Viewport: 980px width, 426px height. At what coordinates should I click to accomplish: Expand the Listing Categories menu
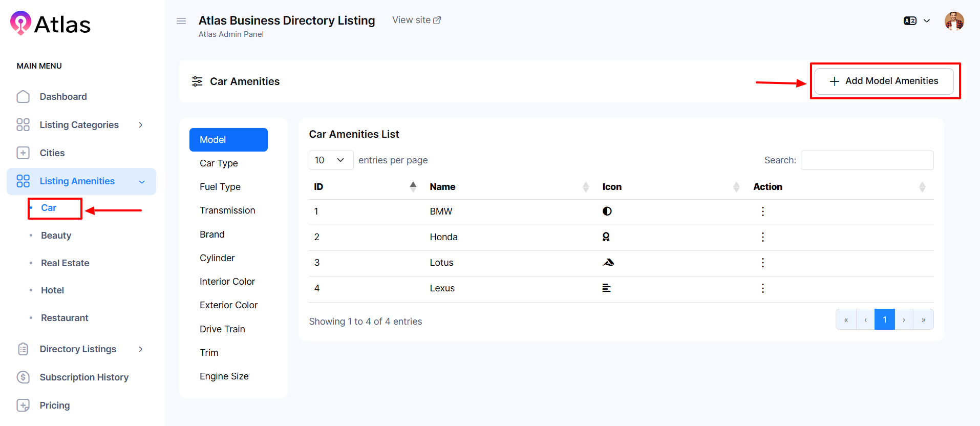(x=79, y=125)
